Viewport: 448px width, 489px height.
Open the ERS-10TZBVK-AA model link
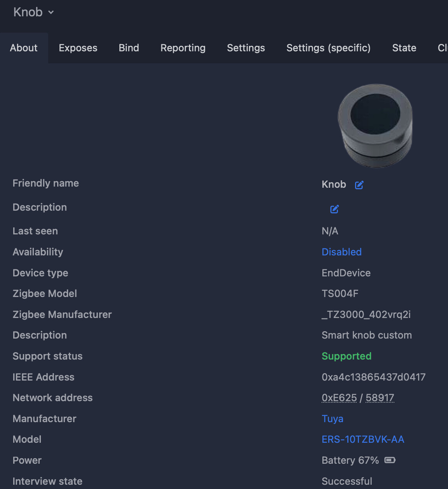pyautogui.click(x=363, y=439)
